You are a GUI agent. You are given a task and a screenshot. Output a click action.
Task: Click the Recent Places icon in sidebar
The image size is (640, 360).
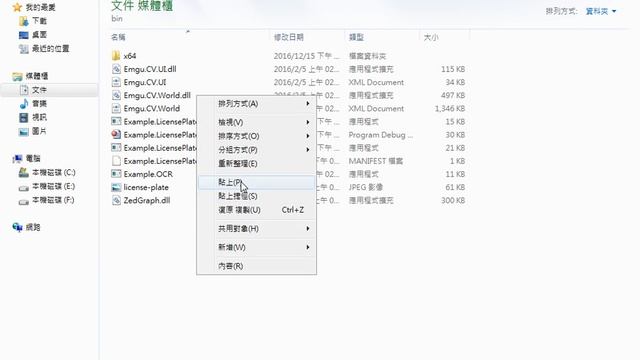click(24, 49)
